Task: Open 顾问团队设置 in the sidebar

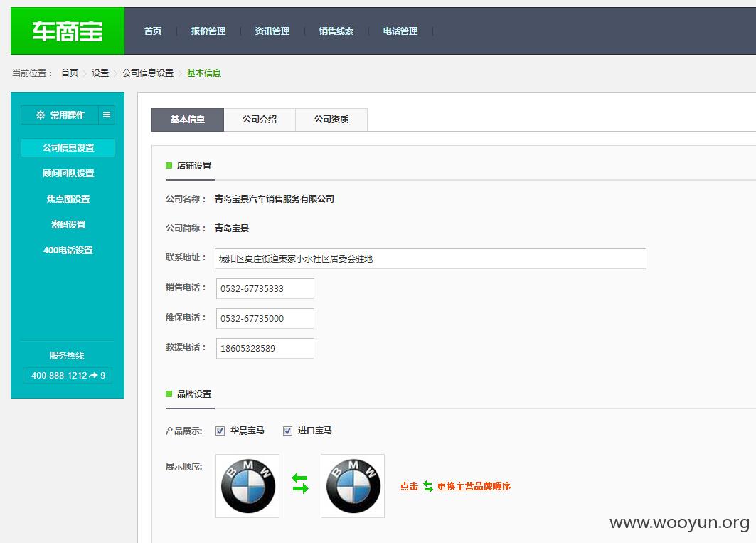Action: click(x=68, y=173)
